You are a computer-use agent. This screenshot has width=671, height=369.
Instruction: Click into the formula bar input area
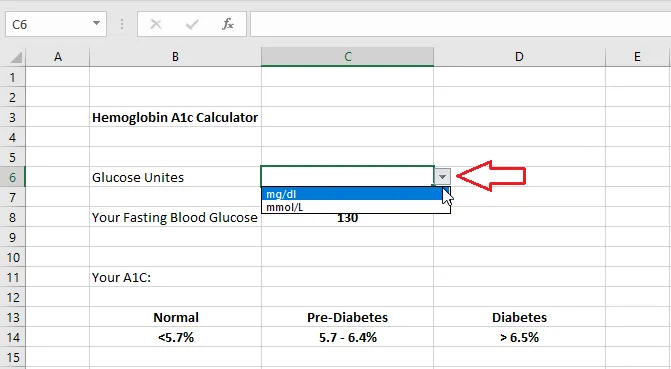coord(460,24)
